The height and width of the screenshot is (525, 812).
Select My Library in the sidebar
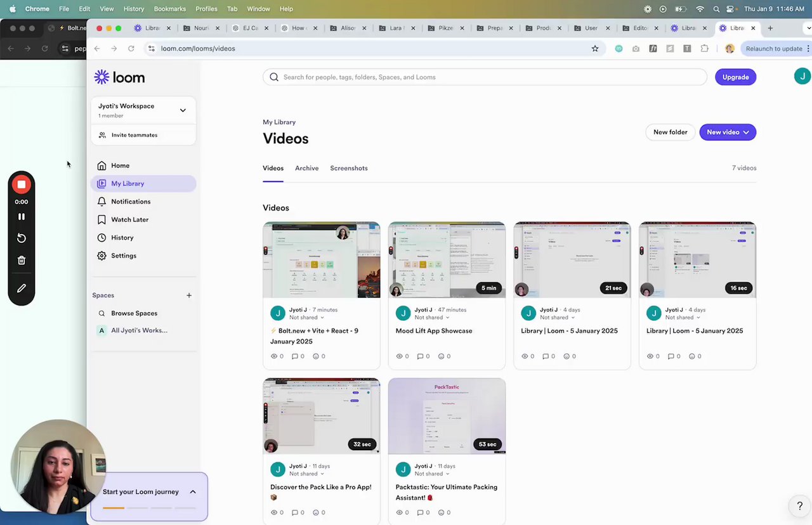tap(143, 184)
